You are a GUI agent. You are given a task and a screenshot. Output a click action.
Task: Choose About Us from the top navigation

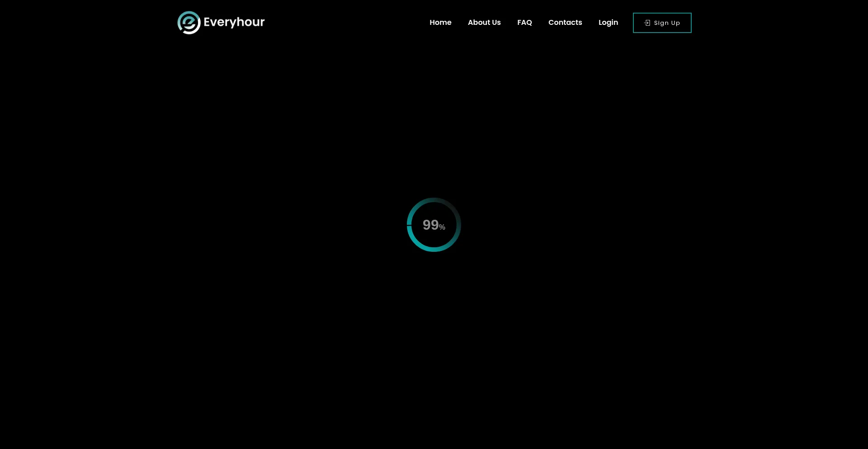tap(484, 23)
